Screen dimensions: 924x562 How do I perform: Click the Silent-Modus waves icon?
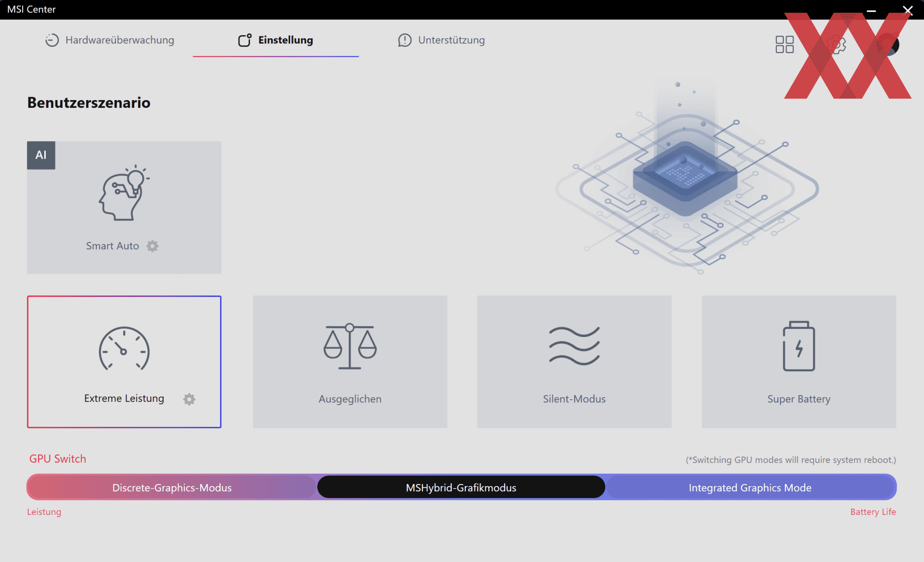[574, 346]
